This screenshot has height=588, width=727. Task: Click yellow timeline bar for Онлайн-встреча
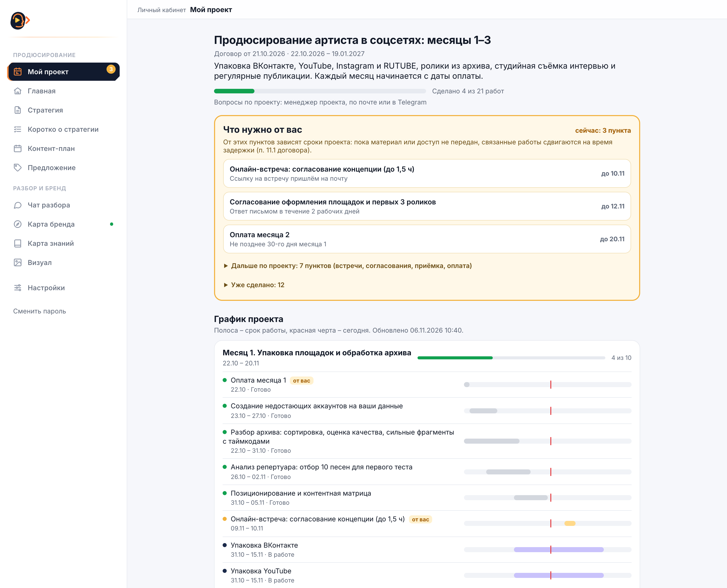point(570,523)
